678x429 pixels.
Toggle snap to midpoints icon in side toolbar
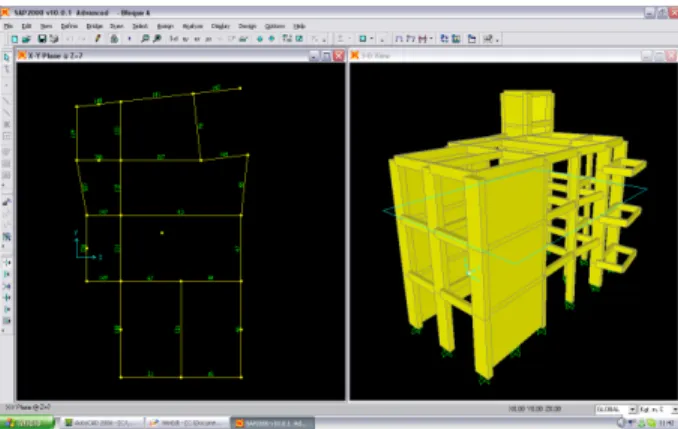pyautogui.click(x=6, y=275)
